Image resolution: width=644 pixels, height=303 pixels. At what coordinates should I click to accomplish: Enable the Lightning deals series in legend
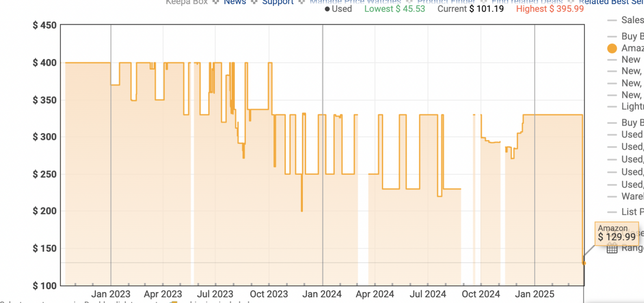625,107
